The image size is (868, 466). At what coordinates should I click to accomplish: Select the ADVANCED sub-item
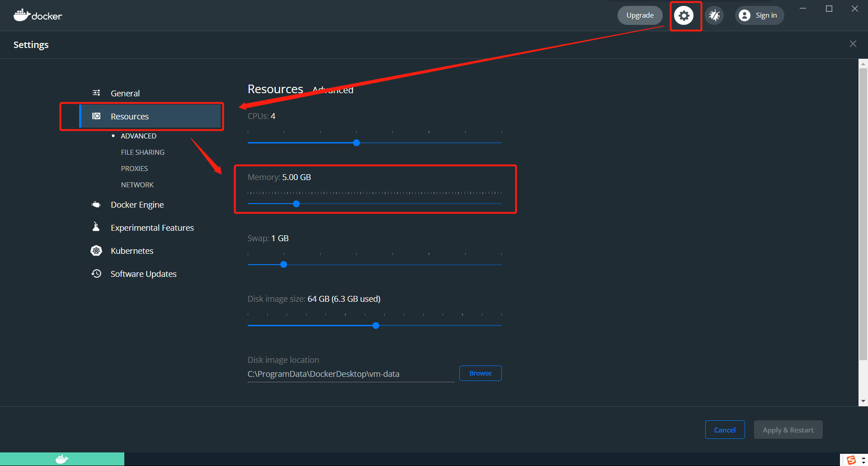pyautogui.click(x=138, y=136)
